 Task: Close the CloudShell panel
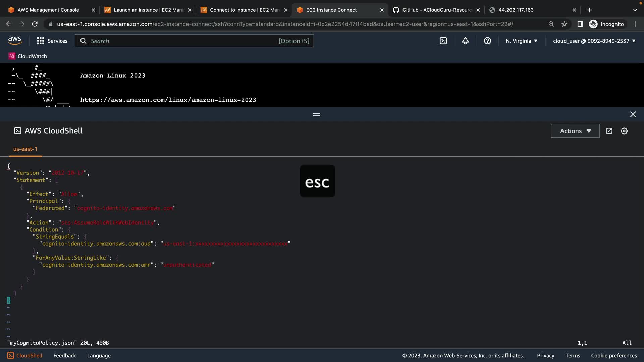click(x=633, y=114)
